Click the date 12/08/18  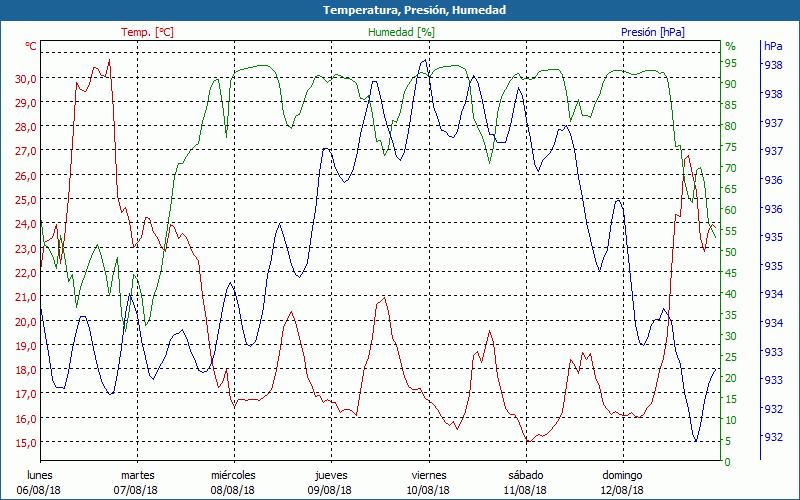click(x=621, y=490)
